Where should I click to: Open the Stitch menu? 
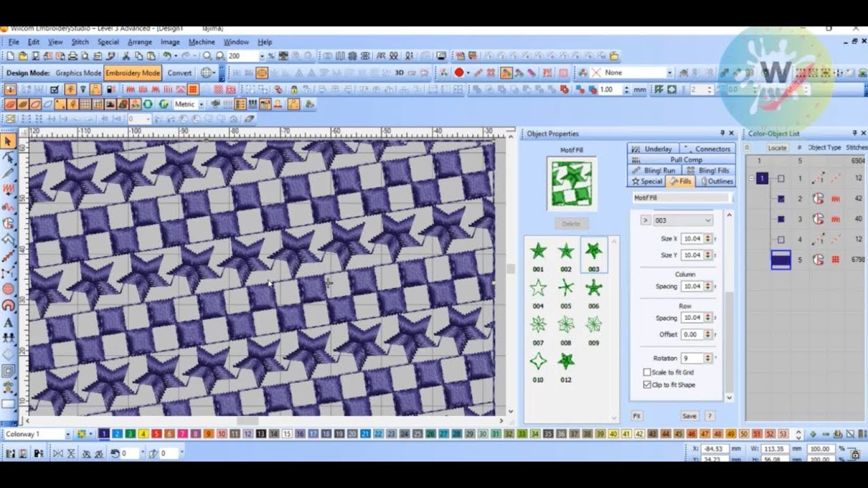80,42
